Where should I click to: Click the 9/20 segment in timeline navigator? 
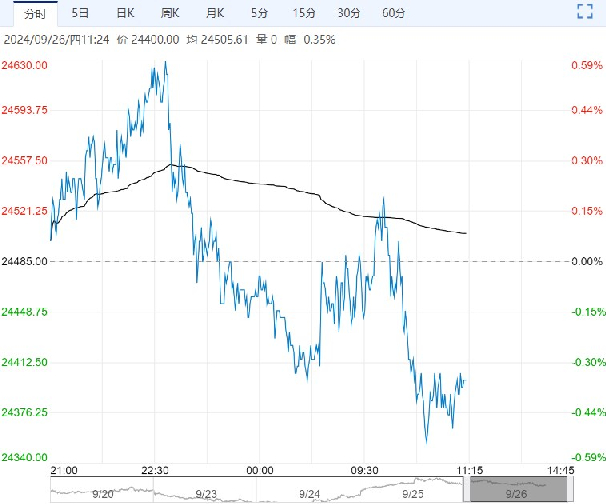pyautogui.click(x=101, y=492)
